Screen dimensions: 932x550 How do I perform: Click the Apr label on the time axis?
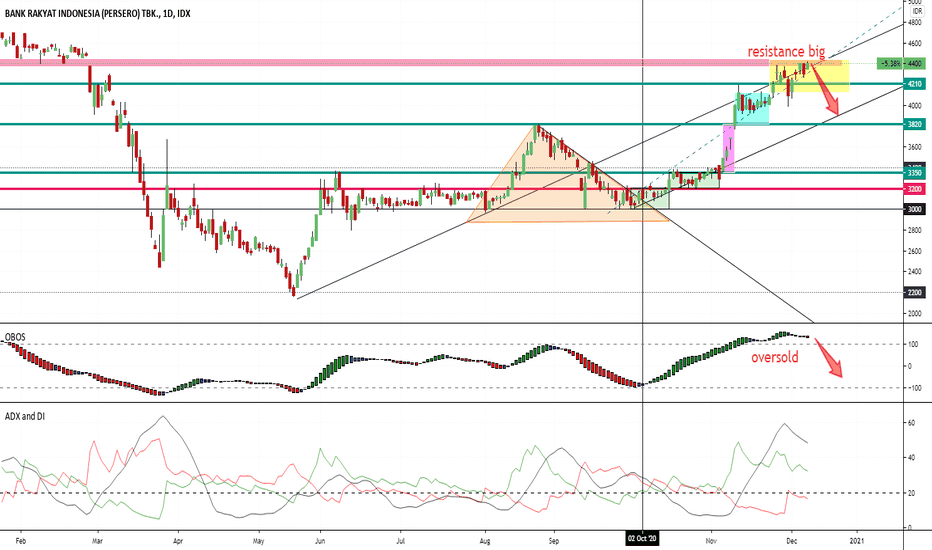(x=178, y=541)
